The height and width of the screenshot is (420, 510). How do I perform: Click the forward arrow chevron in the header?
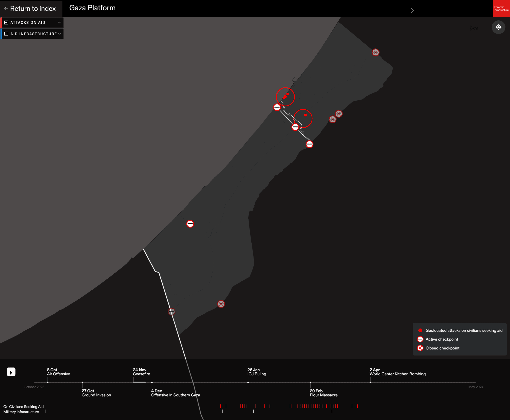click(412, 10)
